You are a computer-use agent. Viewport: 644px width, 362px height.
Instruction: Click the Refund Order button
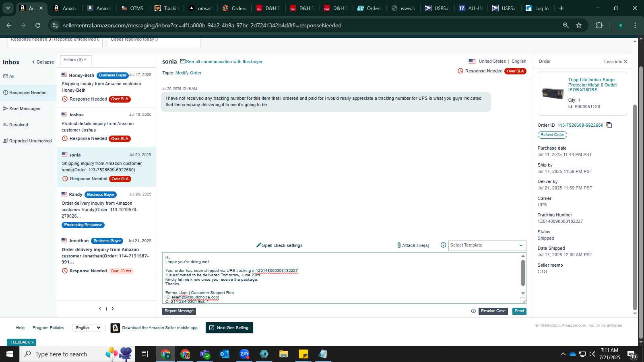552,135
